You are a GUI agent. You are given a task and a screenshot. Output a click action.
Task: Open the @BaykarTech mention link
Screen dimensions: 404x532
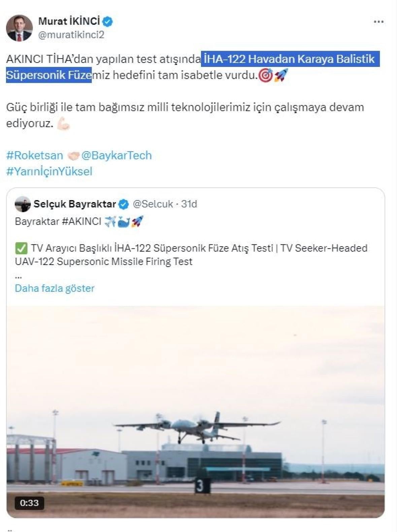point(116,155)
